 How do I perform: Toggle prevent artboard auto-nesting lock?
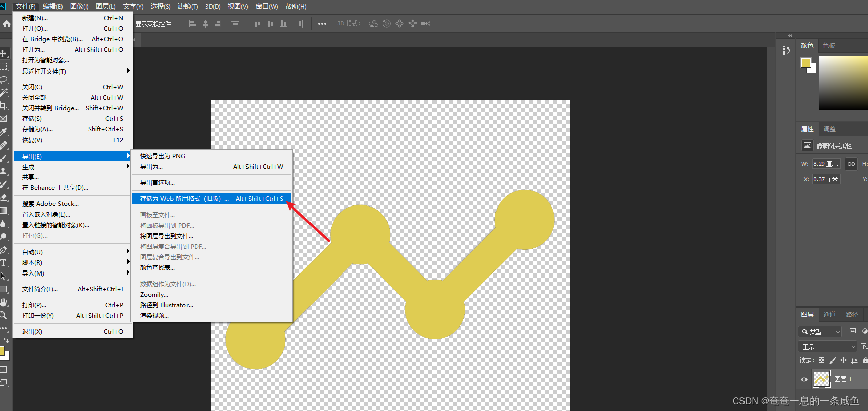(854, 360)
